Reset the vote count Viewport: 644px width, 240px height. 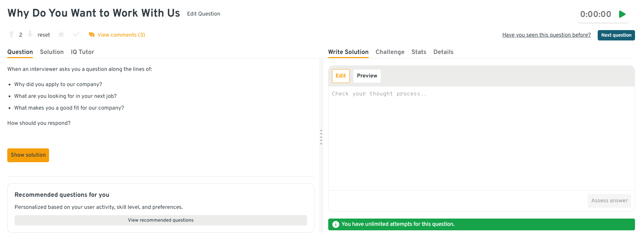coord(44,35)
